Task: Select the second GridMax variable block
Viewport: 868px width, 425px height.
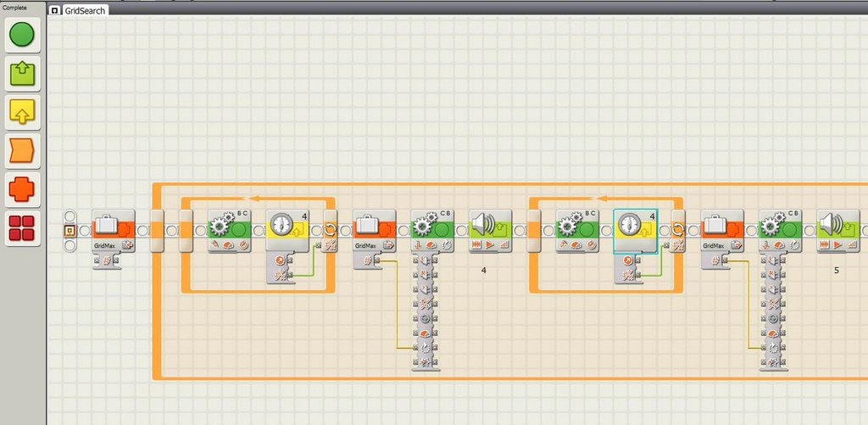Action: pos(374,230)
